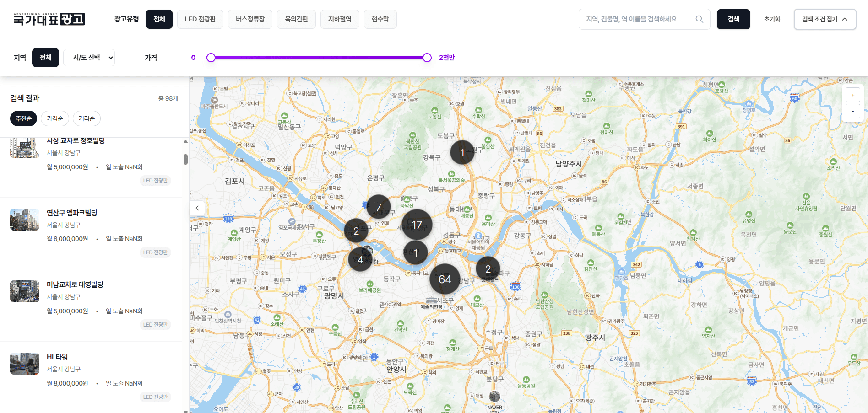This screenshot has height=413, width=868.
Task: Filter by 지하철역 ad type
Action: tap(340, 19)
